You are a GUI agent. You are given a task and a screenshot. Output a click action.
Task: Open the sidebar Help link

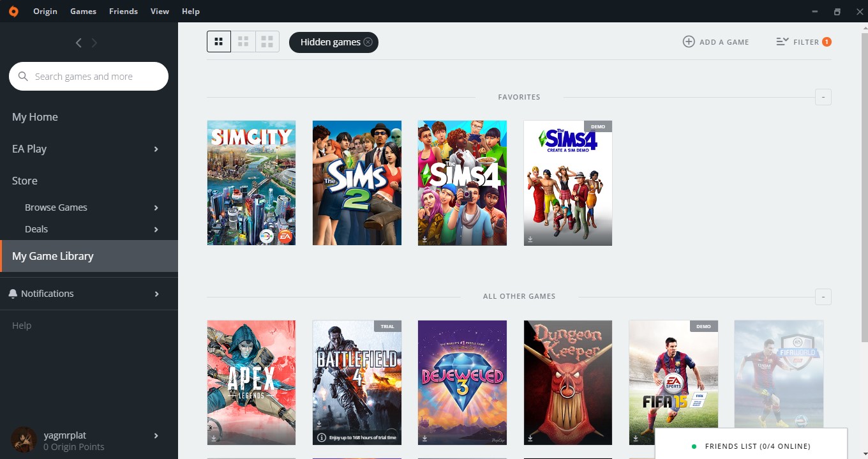pos(22,326)
